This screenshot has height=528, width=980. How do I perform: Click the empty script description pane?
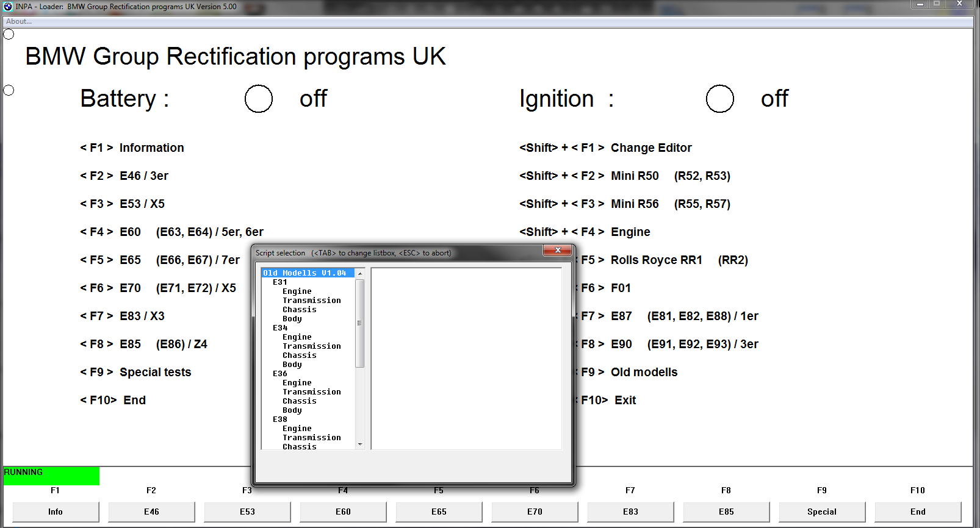tap(466, 359)
